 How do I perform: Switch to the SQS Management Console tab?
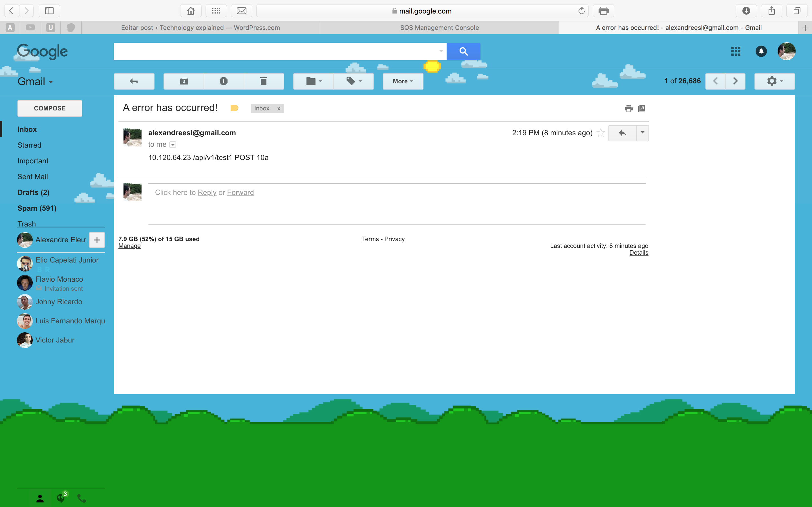(x=439, y=28)
